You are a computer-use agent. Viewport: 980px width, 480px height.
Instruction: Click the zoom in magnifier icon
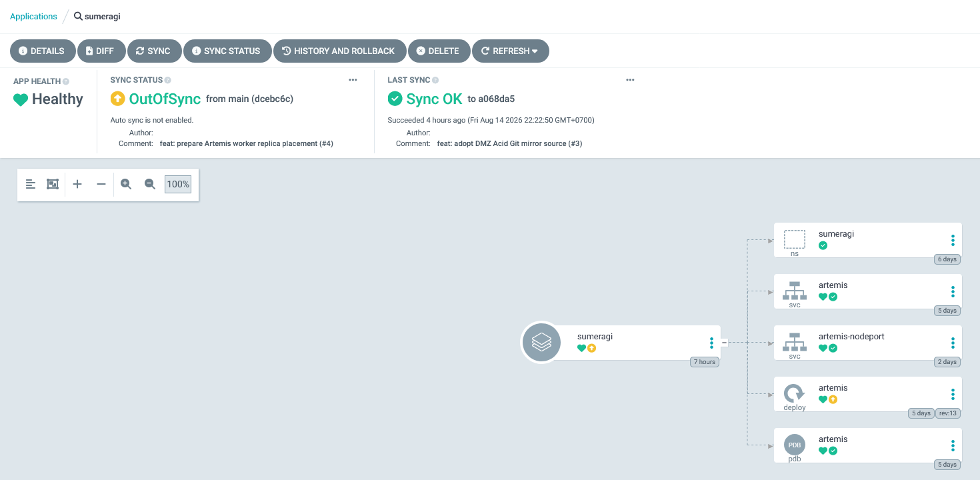point(126,184)
